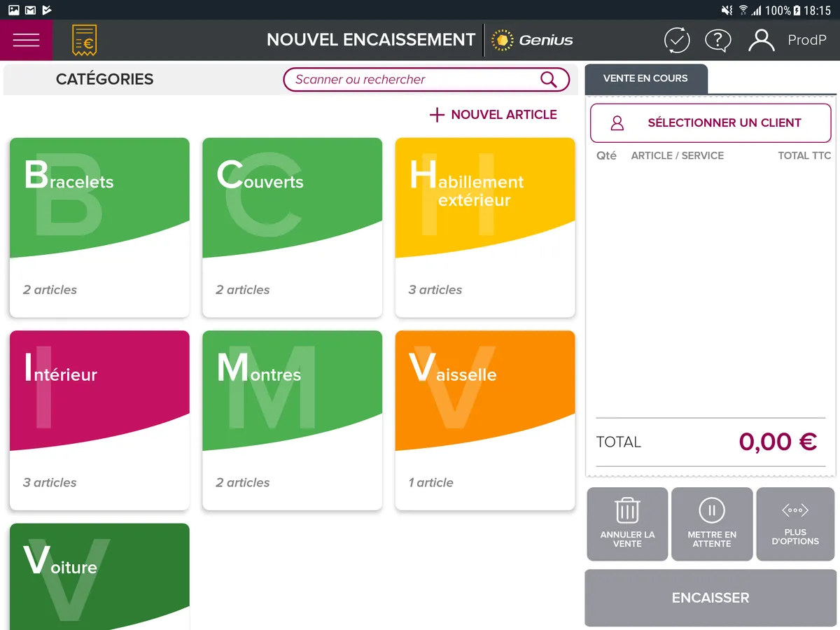Open the hamburger navigation menu

(26, 40)
